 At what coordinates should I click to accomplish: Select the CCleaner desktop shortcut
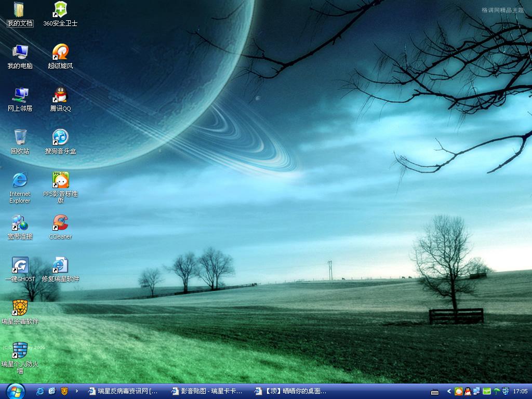coord(60,222)
